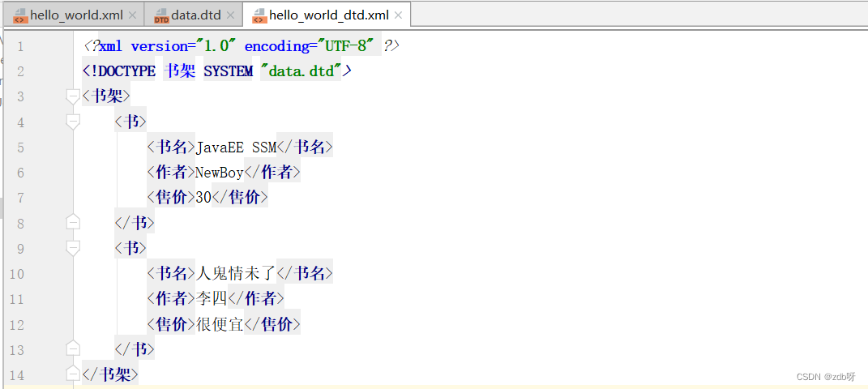Click the text "data.dtd" in the DOCTYPE line
868x389 pixels.
pyautogui.click(x=301, y=71)
